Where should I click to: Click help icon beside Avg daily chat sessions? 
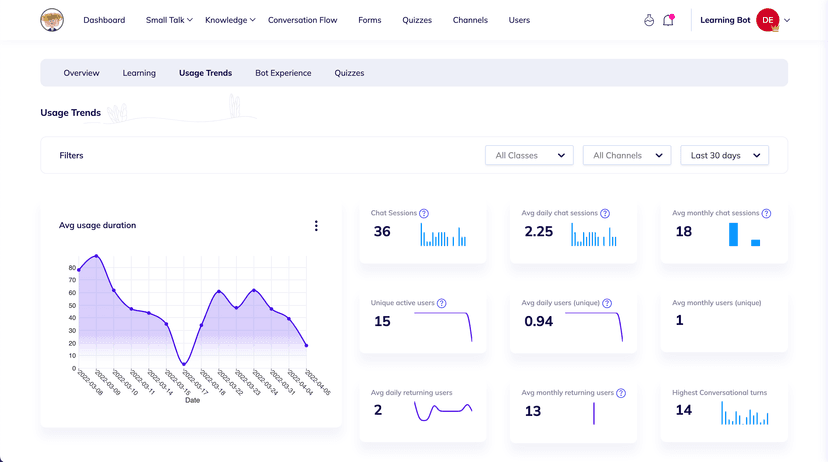click(605, 213)
